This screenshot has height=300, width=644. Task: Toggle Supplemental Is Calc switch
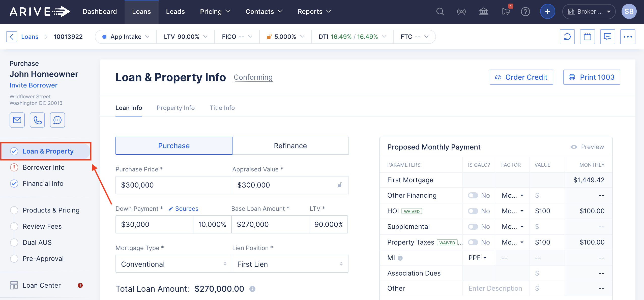(x=473, y=227)
